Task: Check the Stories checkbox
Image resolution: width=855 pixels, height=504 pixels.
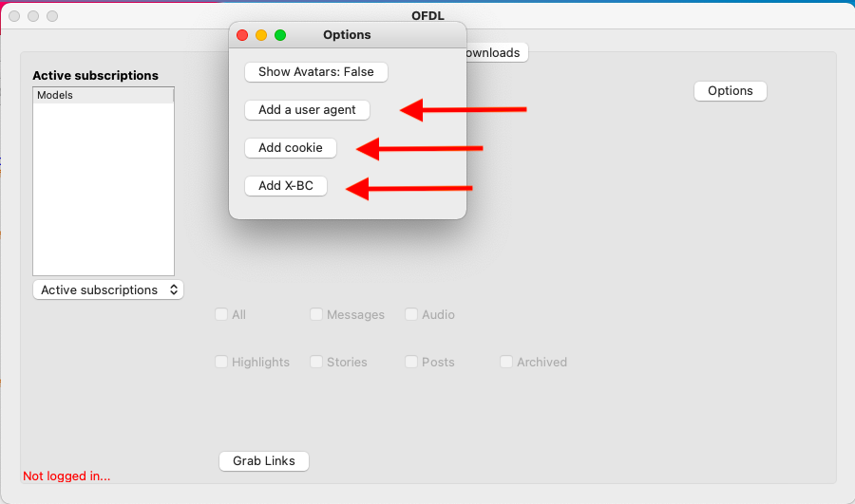Action: [316, 363]
